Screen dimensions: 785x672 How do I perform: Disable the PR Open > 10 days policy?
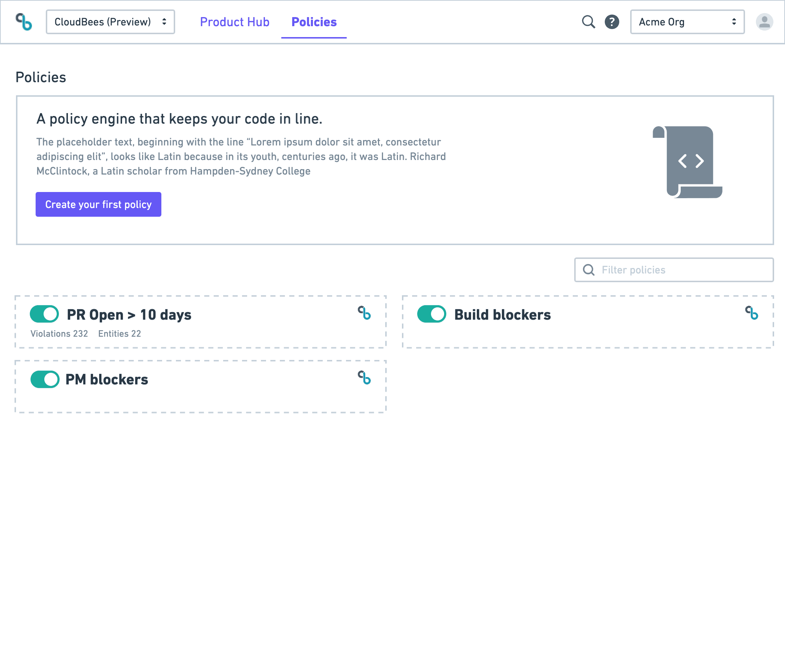click(x=44, y=314)
